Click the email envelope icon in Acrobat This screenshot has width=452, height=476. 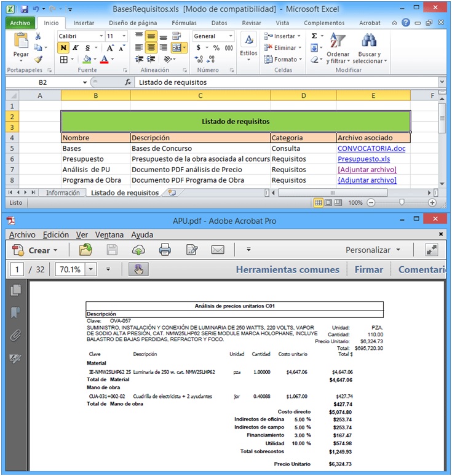click(218, 250)
